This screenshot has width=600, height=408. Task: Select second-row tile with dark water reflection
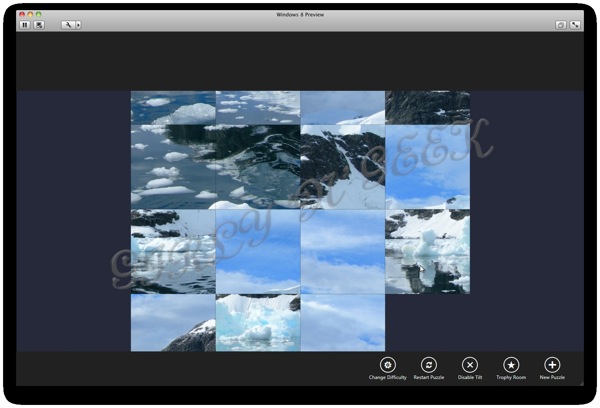tap(258, 167)
